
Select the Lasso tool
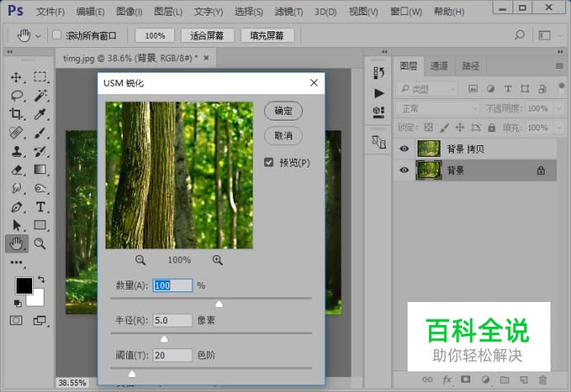coord(17,96)
